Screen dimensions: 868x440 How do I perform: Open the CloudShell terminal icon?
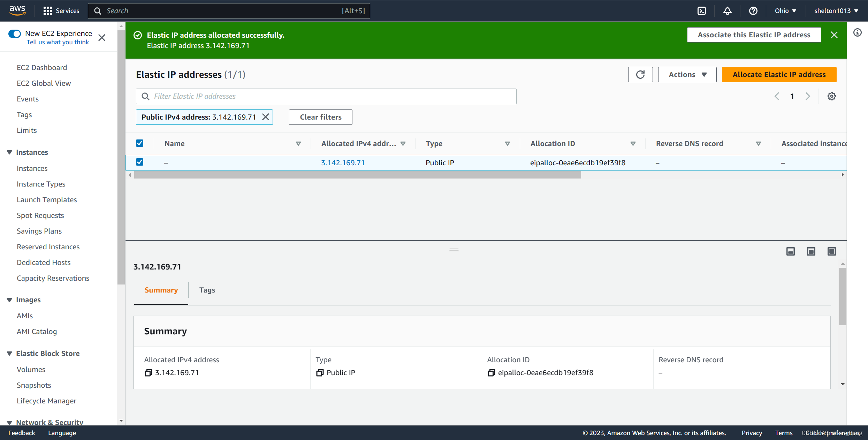[x=701, y=11]
